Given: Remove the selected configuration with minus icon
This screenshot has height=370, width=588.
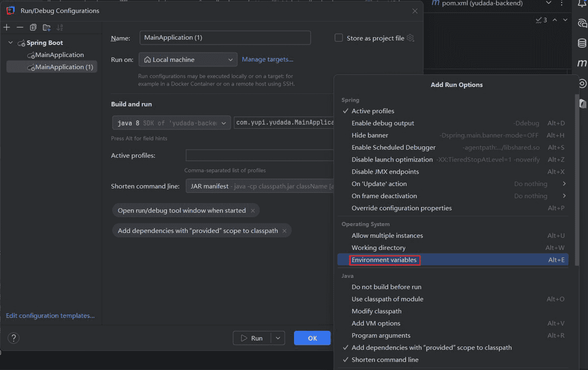Looking at the screenshot, I should coord(20,27).
